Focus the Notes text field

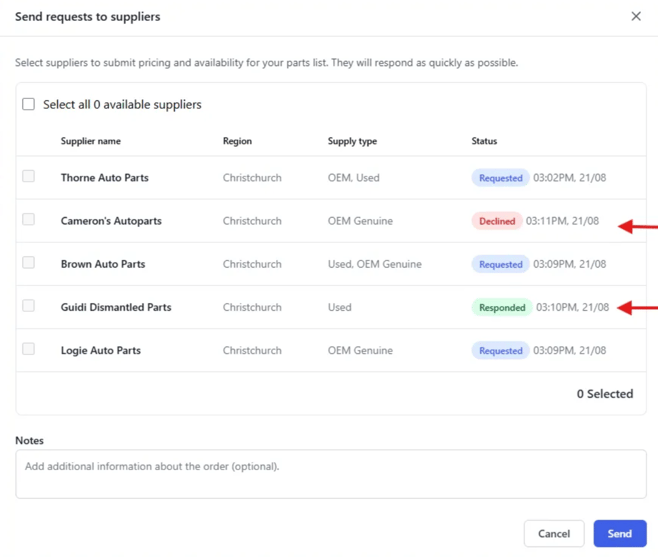pos(331,474)
